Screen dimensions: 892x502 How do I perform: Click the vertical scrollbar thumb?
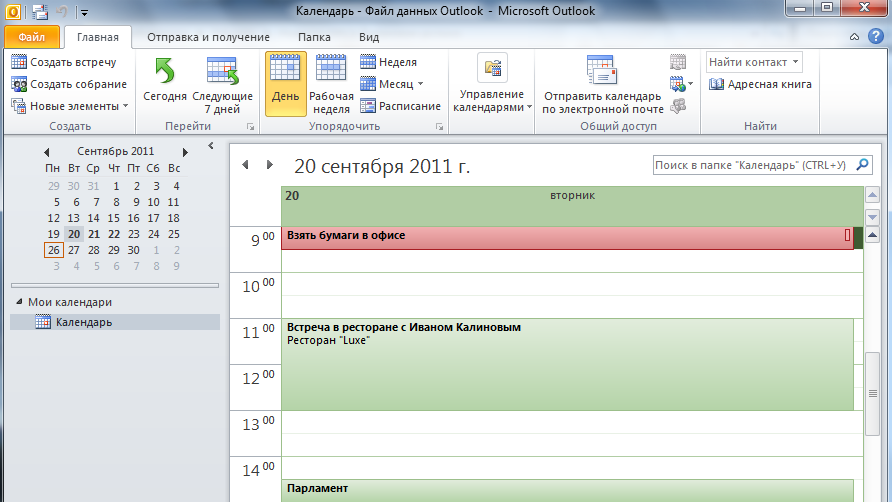coord(873,394)
